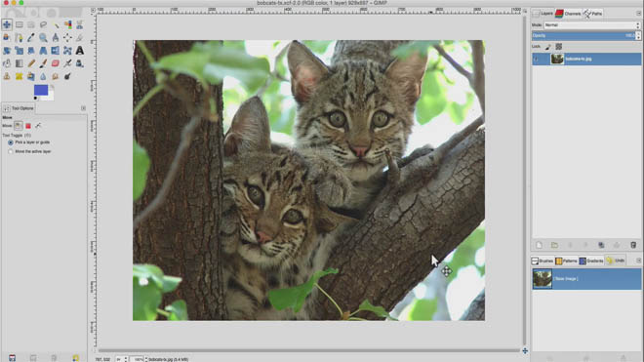
Task: Select the Rectangle Select tool
Action: [19, 24]
